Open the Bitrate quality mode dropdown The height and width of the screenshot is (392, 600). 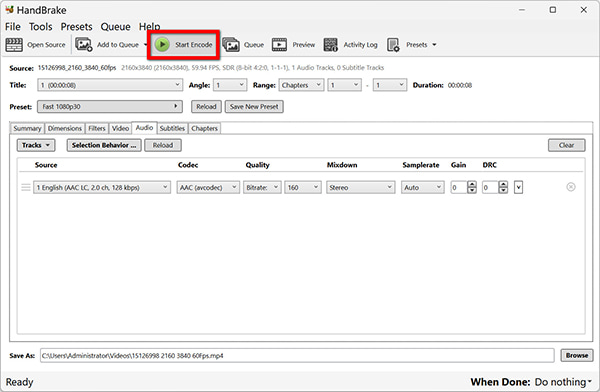point(262,187)
